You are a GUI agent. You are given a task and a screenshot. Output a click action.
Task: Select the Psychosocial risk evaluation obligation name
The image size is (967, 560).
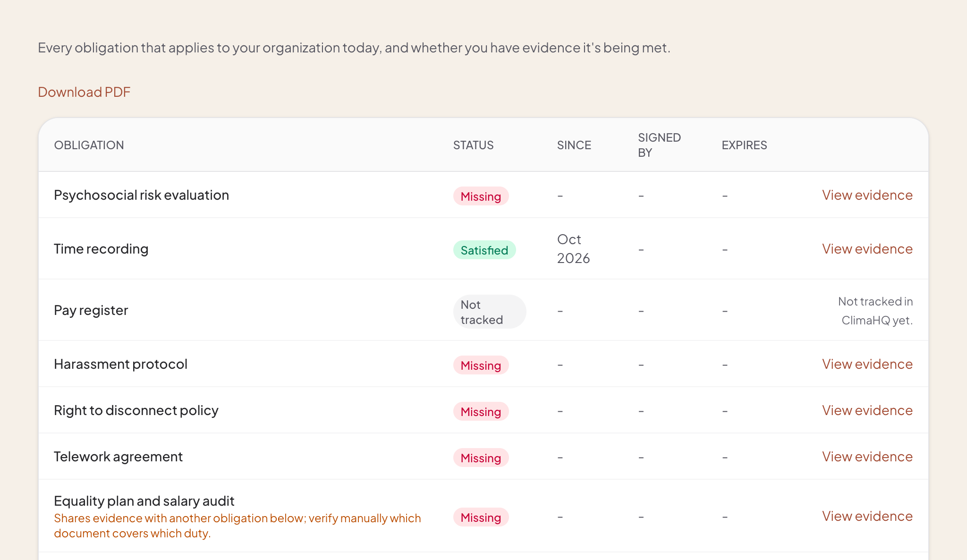[x=141, y=195]
